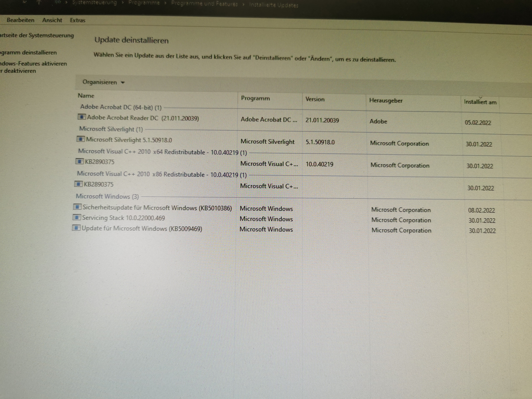Screen dimensions: 532x399
Task: Click the Adobe Acrobat Reader DC update icon
Action: pyautogui.click(x=82, y=117)
